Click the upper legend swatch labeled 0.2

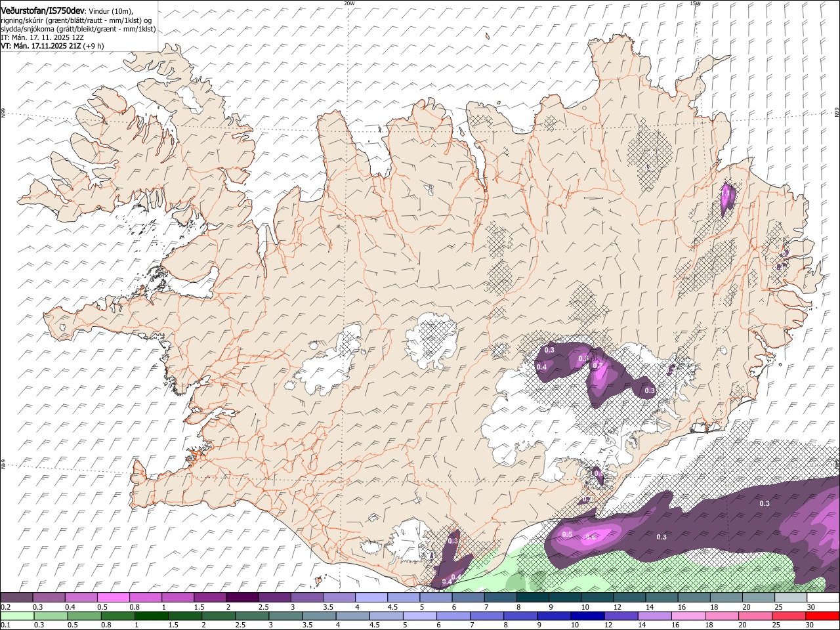click(16, 598)
